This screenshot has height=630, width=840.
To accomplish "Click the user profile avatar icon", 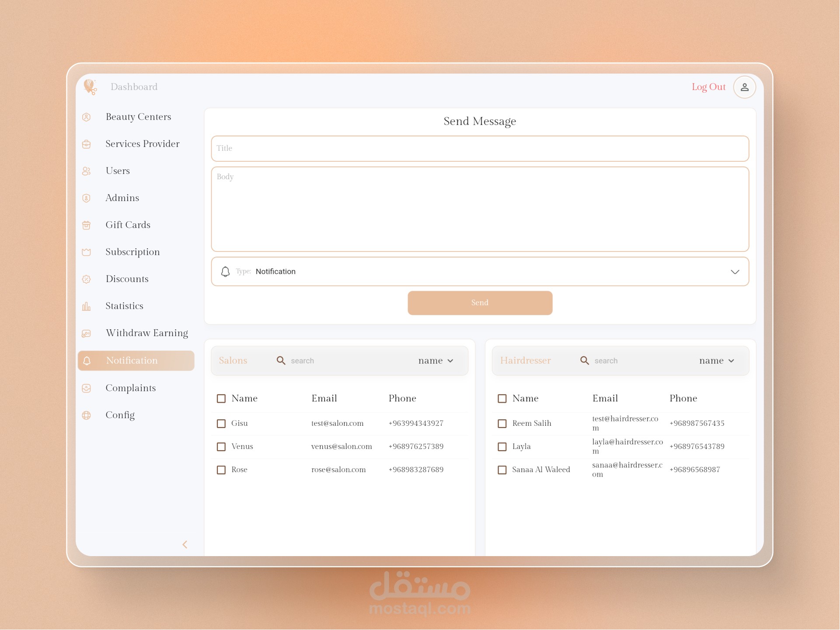I will (744, 87).
